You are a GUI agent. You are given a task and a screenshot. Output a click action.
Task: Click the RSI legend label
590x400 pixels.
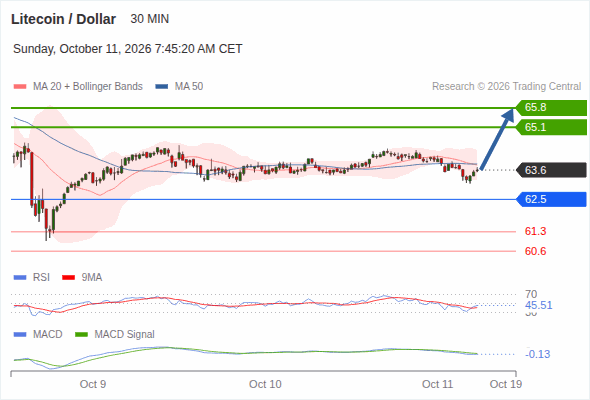41,277
